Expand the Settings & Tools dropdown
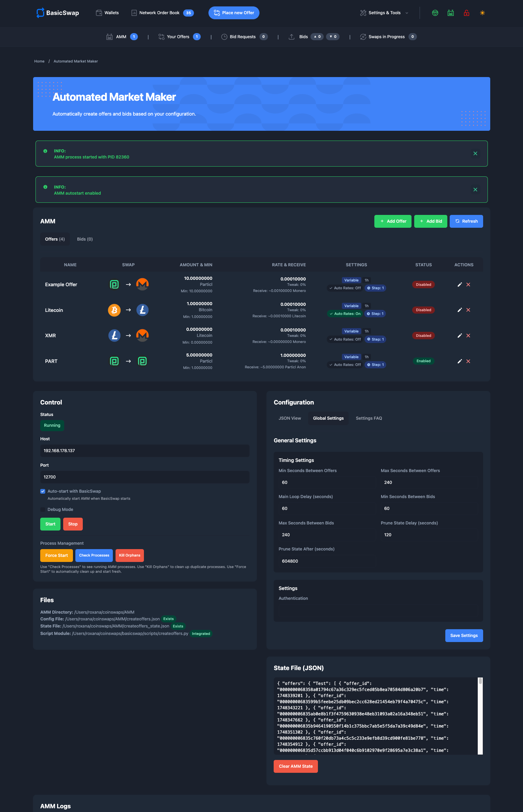The image size is (523, 812). point(384,13)
